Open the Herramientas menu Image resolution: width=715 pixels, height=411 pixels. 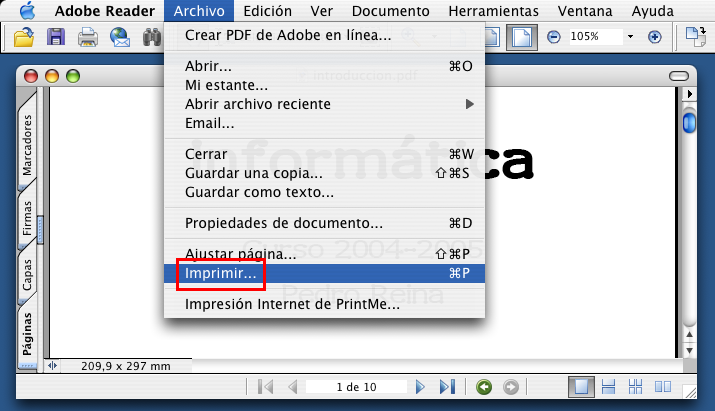coord(493,10)
